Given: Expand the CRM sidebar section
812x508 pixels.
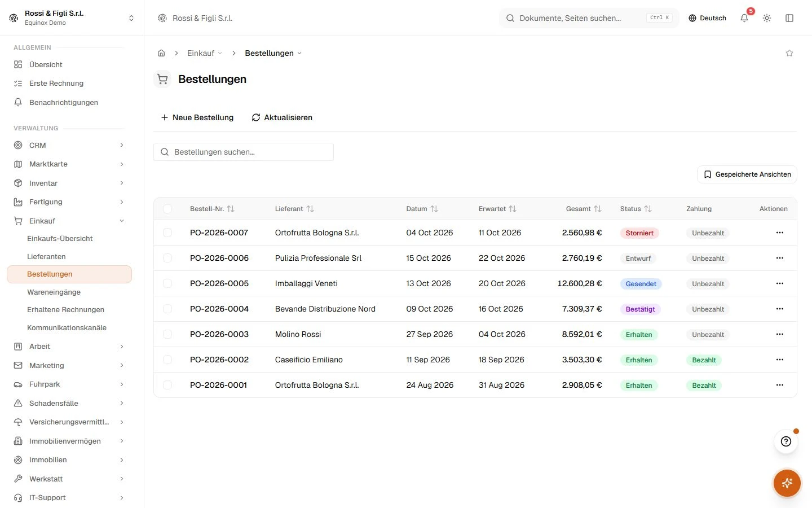Looking at the screenshot, I should click(69, 145).
